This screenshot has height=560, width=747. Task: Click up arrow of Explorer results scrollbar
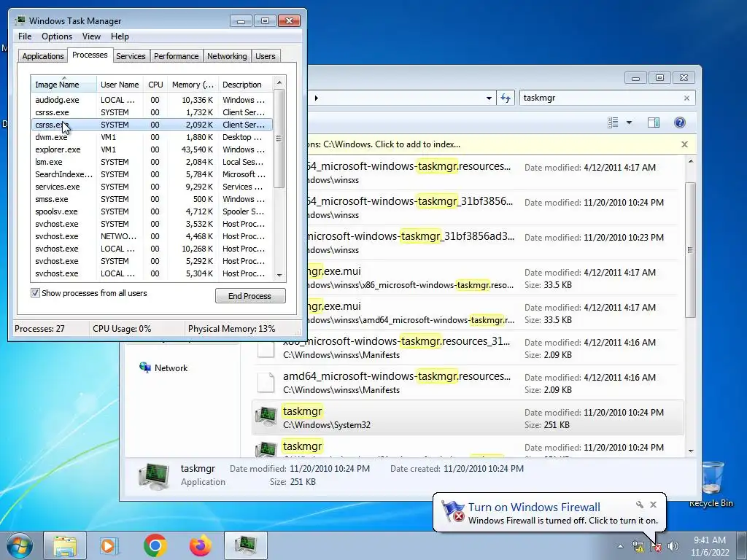pyautogui.click(x=691, y=162)
